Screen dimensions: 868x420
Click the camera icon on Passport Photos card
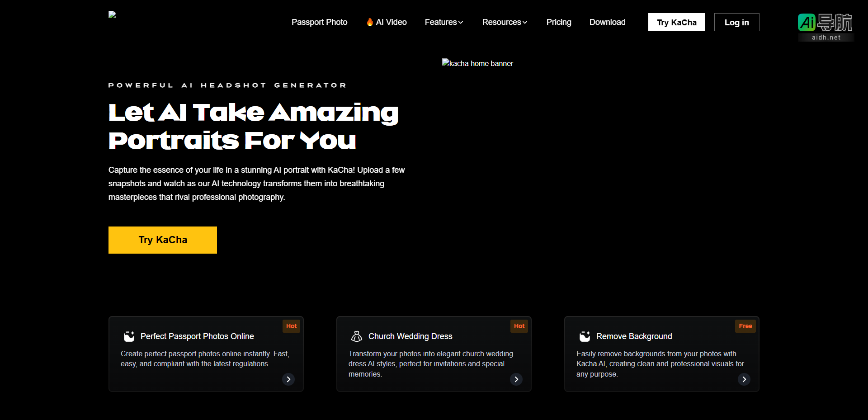coord(129,336)
